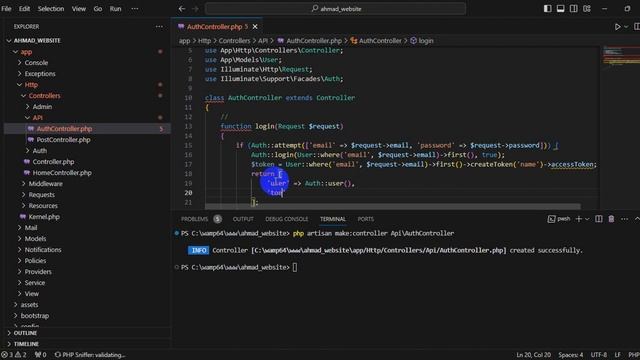Expand the Providers folder
The image size is (640, 360).
click(x=38, y=272)
